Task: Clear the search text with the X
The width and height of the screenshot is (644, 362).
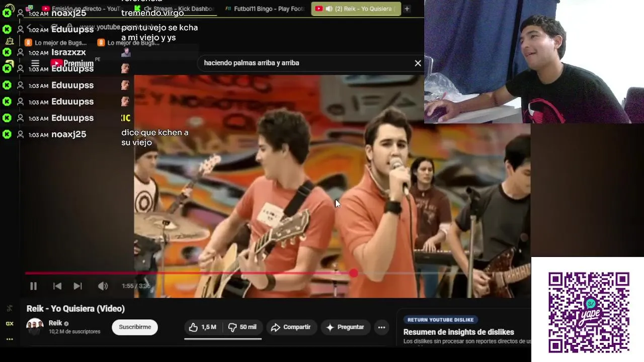Action: (x=418, y=63)
